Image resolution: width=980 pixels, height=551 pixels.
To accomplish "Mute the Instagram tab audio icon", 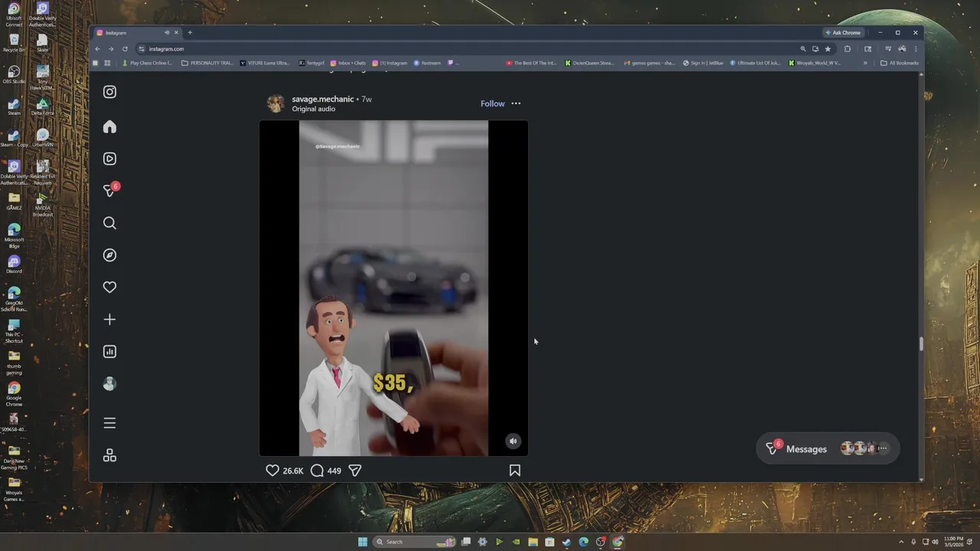I will point(167,33).
